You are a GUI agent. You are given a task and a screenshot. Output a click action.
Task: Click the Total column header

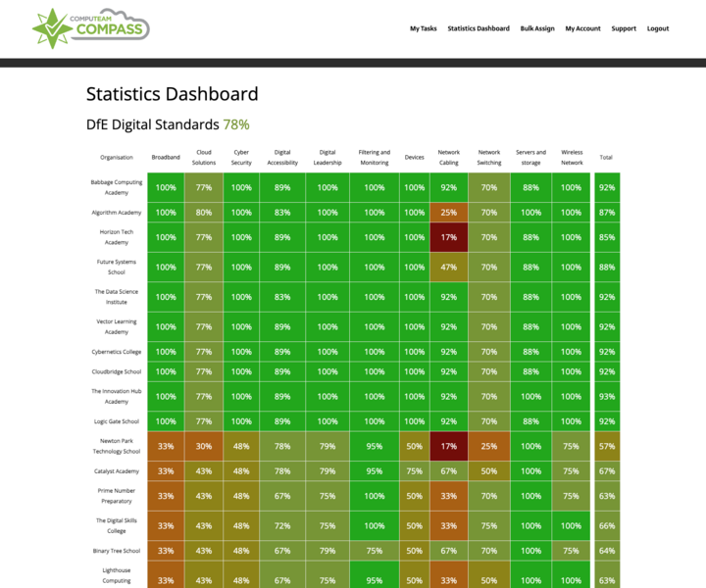[606, 157]
